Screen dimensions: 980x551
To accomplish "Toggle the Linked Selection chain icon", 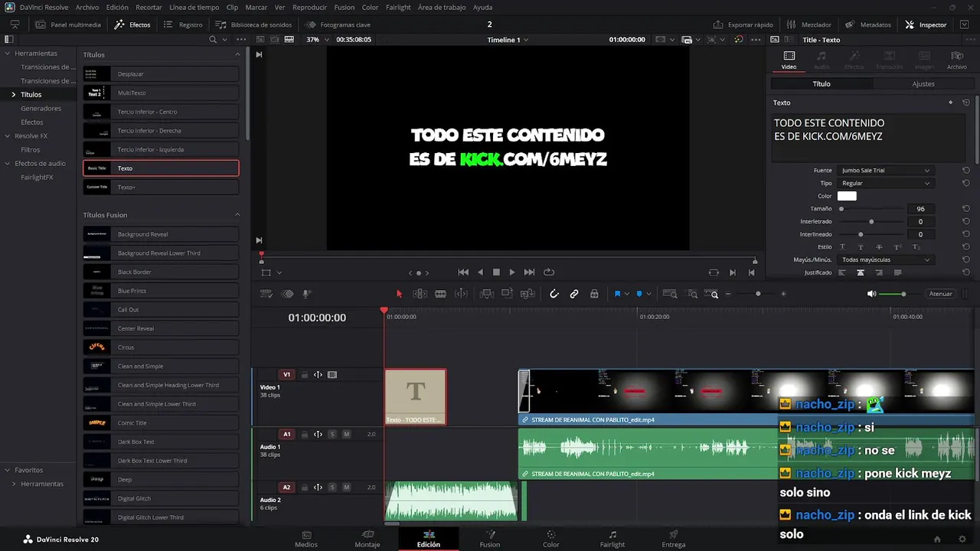I will click(574, 294).
